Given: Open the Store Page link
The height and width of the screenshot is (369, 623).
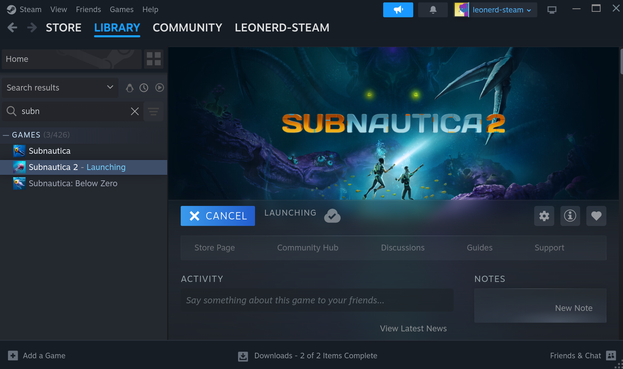Looking at the screenshot, I should (x=215, y=248).
